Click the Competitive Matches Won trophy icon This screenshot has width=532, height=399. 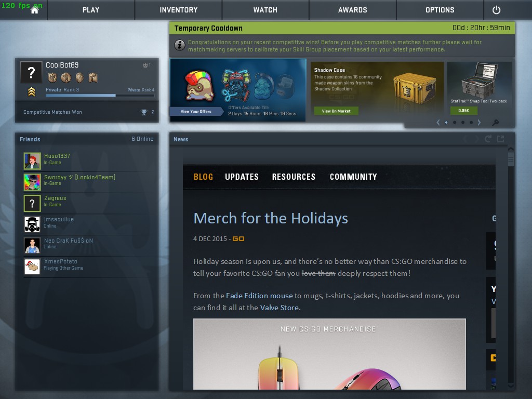[x=144, y=112]
